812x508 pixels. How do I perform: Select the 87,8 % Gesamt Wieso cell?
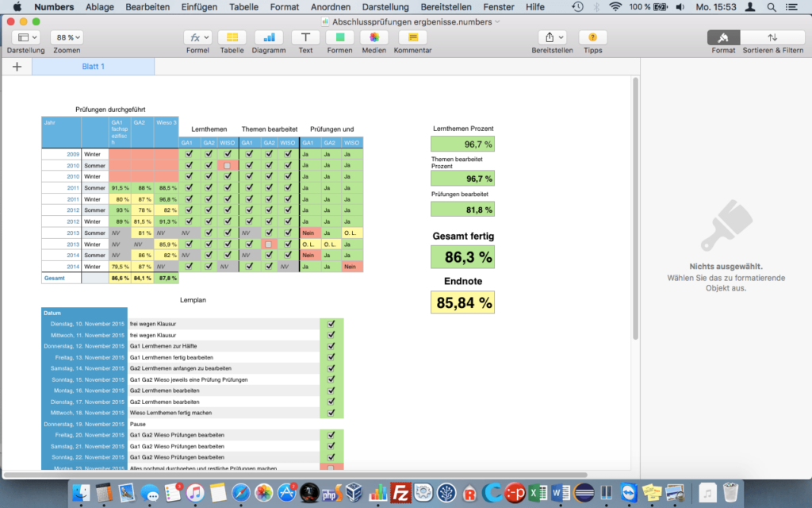coord(167,279)
